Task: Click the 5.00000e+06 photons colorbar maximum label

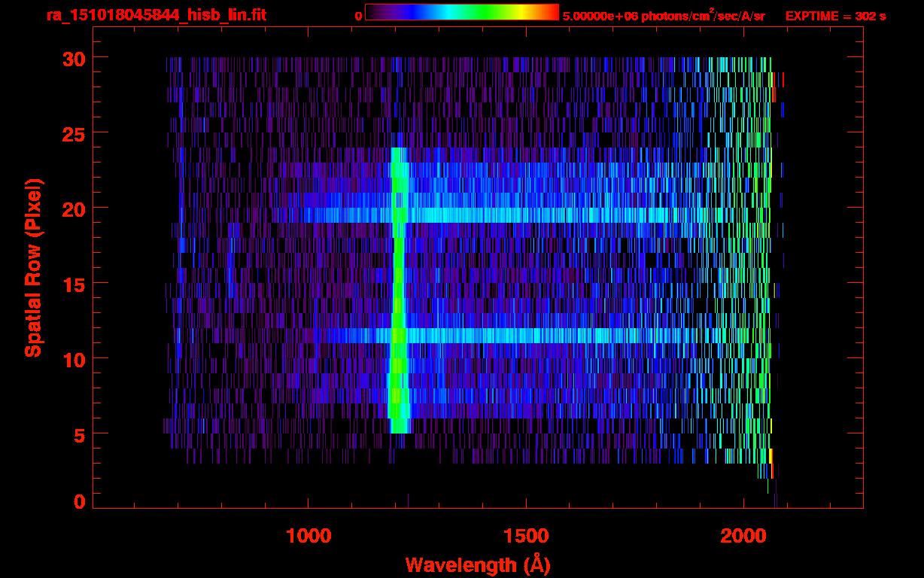Action: 664,15
